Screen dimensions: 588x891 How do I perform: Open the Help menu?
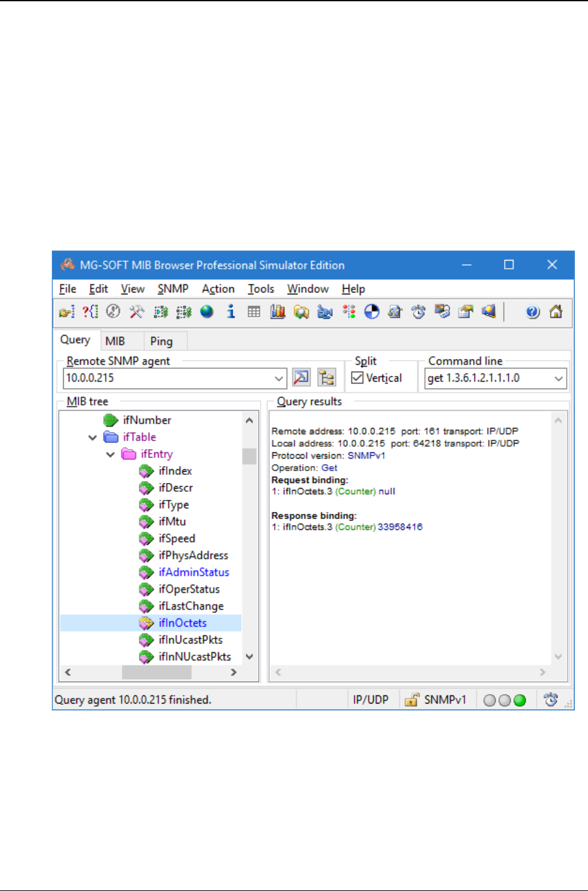353,289
